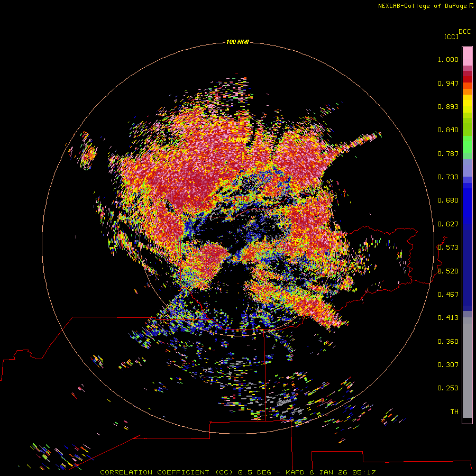Click the 0.573 scale value
The image size is (476, 476).
pos(448,248)
